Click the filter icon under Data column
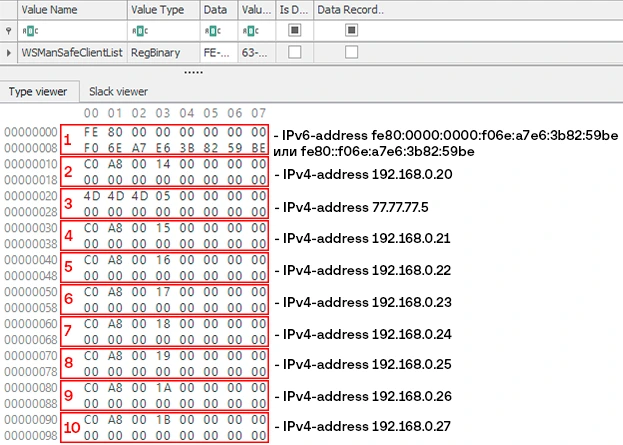Screen dimensions: 623x445 [209, 30]
